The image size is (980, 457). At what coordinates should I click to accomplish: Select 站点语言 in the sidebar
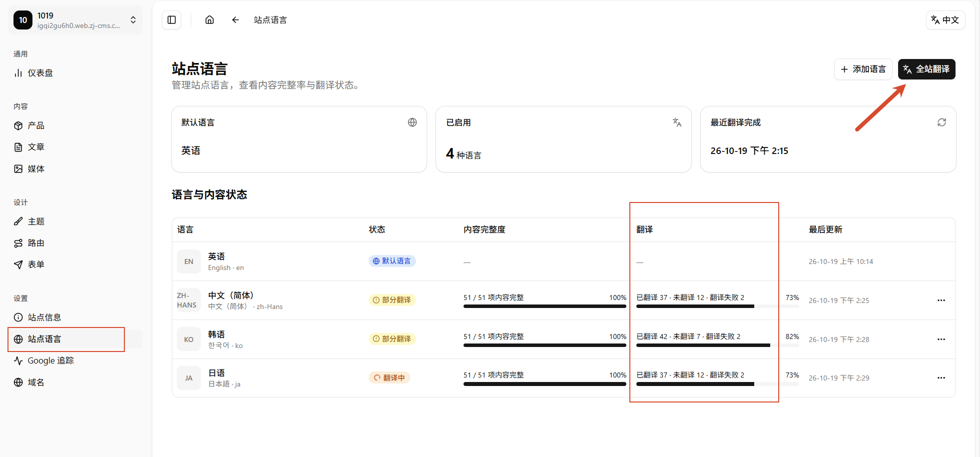75,339
